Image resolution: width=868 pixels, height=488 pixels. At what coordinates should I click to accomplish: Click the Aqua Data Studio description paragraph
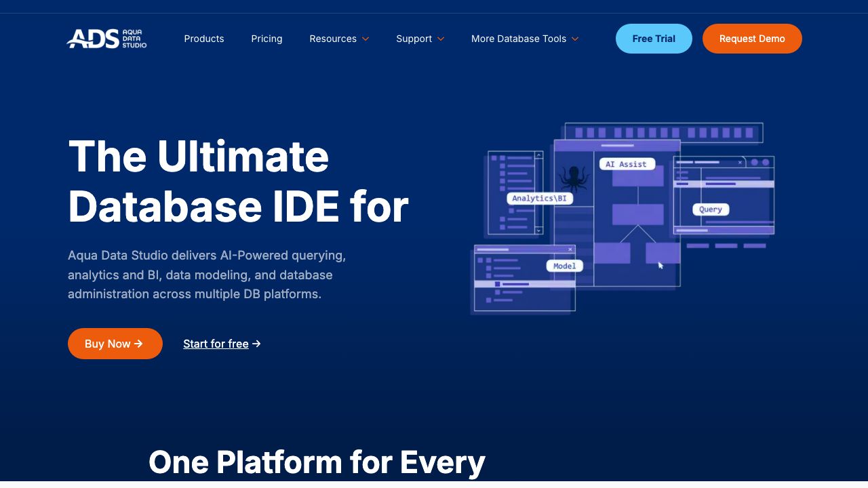[207, 275]
